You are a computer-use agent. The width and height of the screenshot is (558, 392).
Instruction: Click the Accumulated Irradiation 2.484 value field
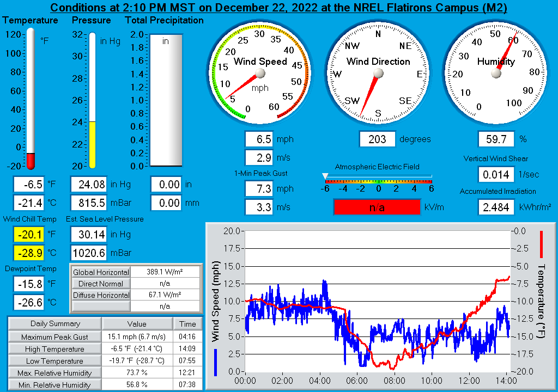(x=496, y=207)
